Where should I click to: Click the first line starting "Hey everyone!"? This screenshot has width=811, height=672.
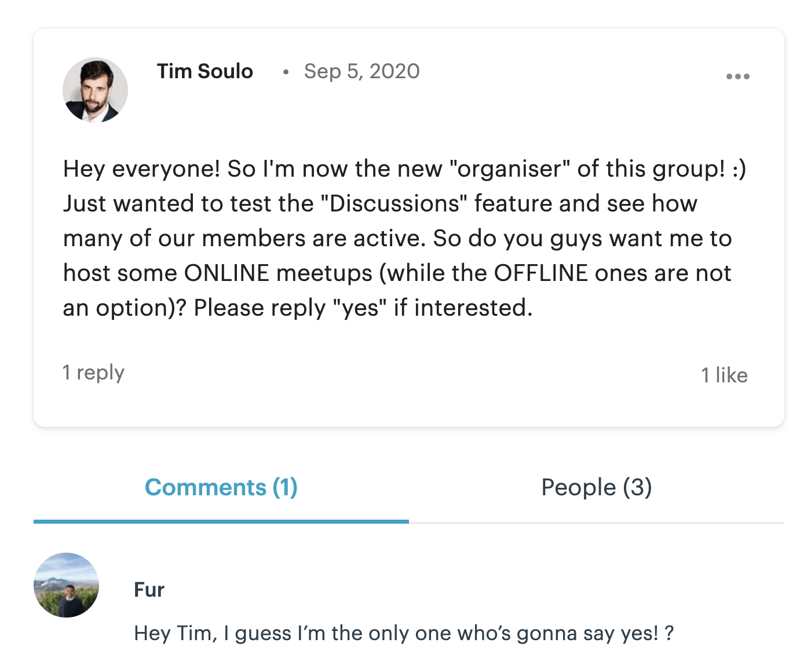404,169
